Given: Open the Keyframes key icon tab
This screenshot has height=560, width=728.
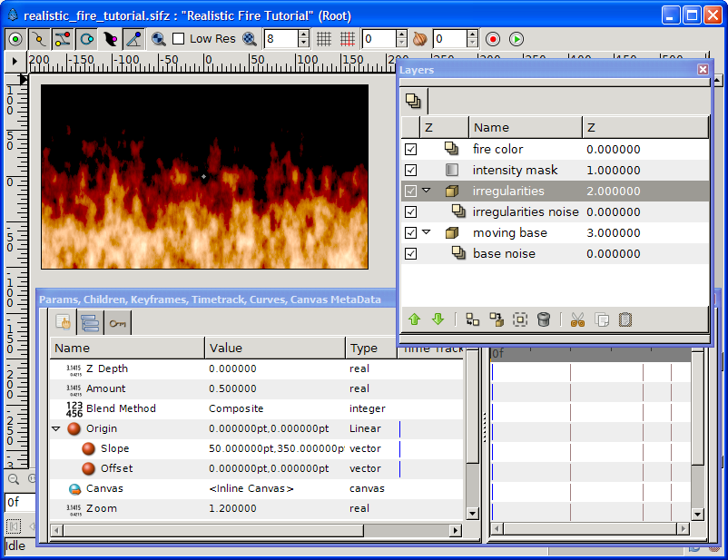Looking at the screenshot, I should 118,323.
